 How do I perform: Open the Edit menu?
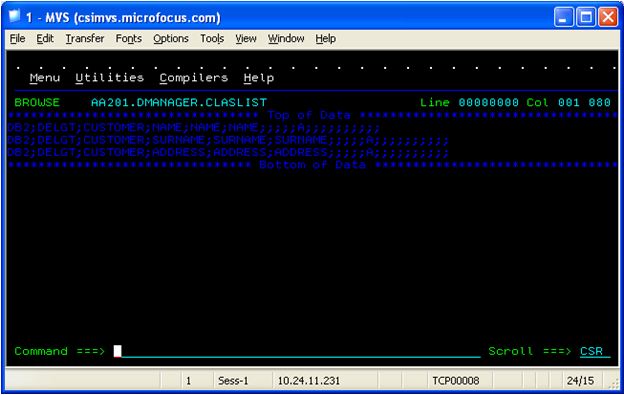pos(45,39)
